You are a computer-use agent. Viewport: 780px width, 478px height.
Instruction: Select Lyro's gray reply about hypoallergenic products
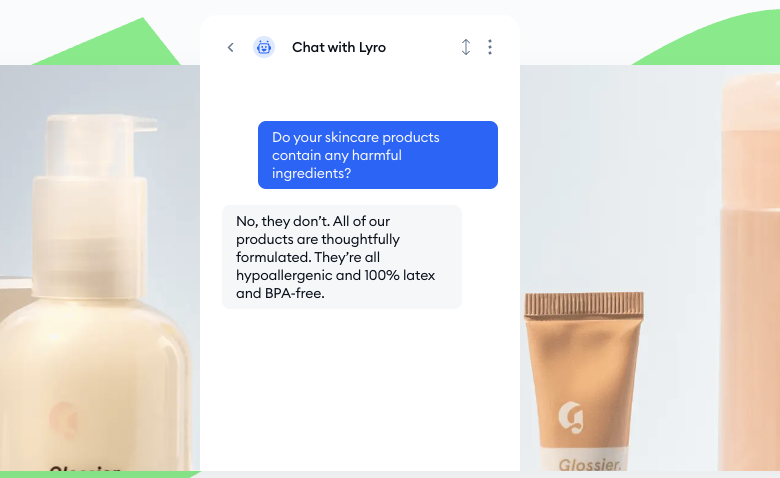click(342, 257)
